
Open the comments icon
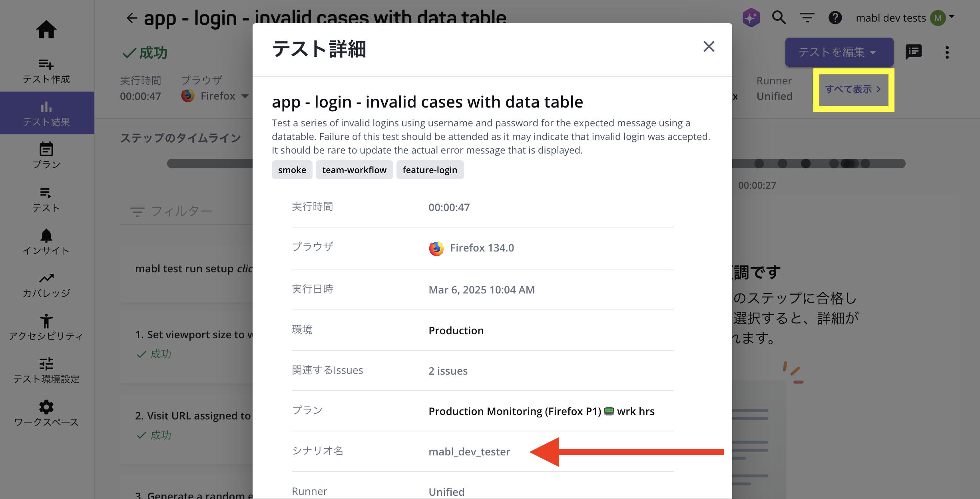pyautogui.click(x=913, y=52)
